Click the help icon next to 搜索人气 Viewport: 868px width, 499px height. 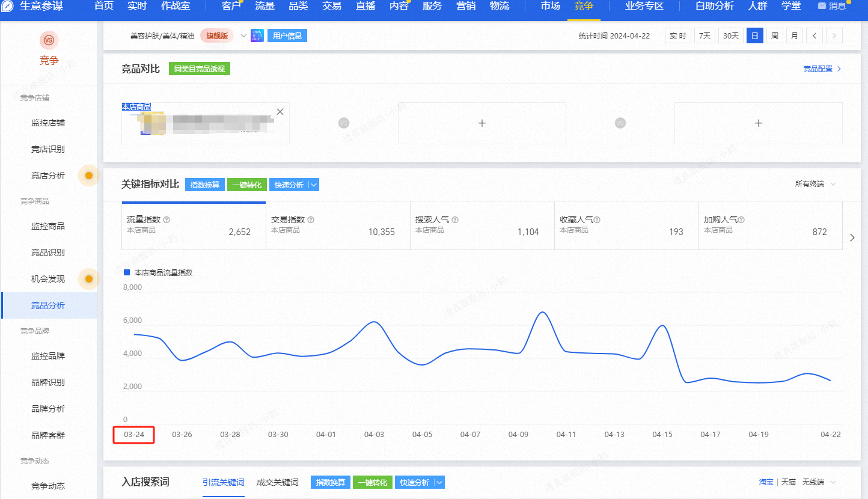click(x=455, y=220)
